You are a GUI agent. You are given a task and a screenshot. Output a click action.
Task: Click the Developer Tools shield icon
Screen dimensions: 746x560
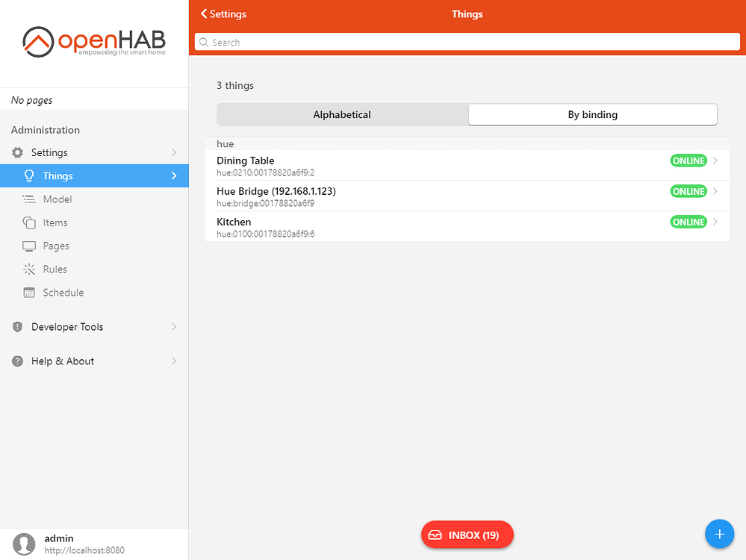click(x=16, y=326)
